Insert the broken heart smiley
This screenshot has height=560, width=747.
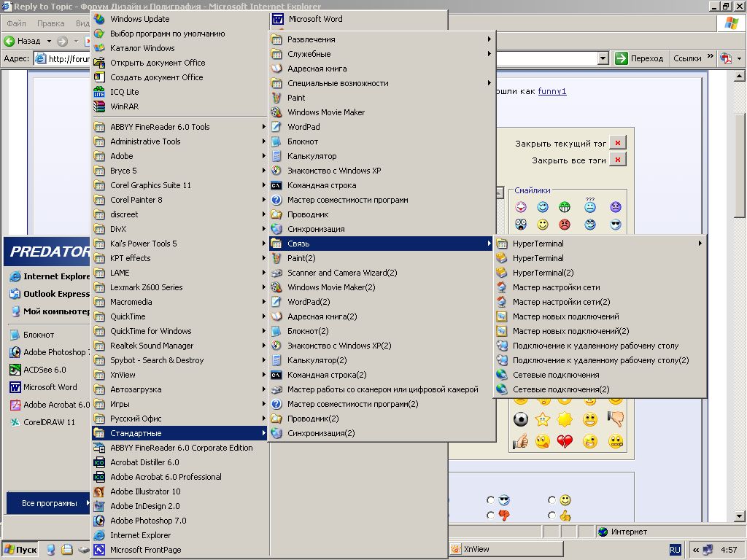point(565,441)
